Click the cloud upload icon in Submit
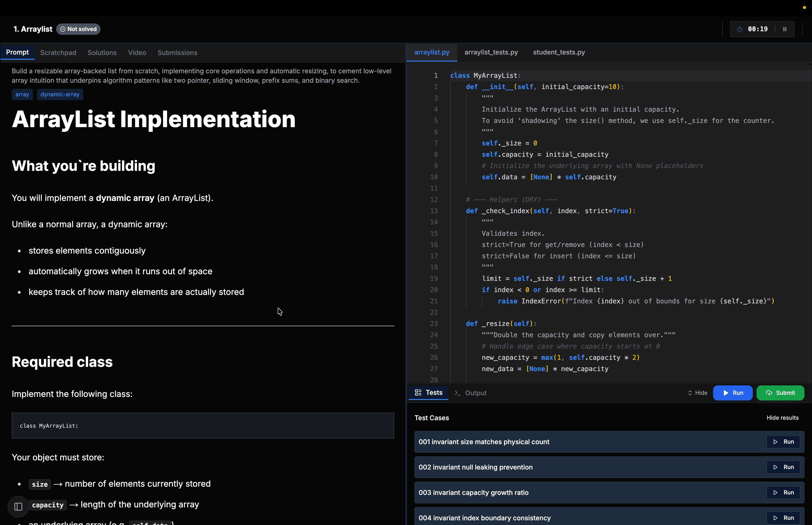 [769, 393]
